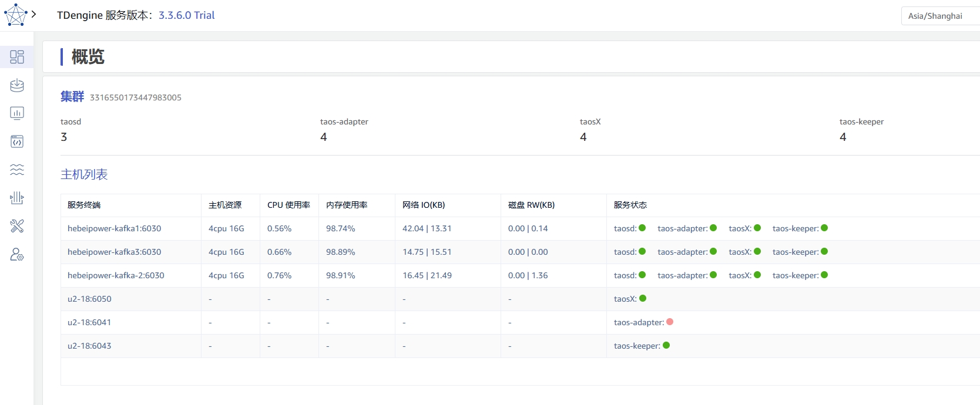The image size is (980, 405).
Task: Open the user management icon in sidebar
Action: (x=17, y=255)
